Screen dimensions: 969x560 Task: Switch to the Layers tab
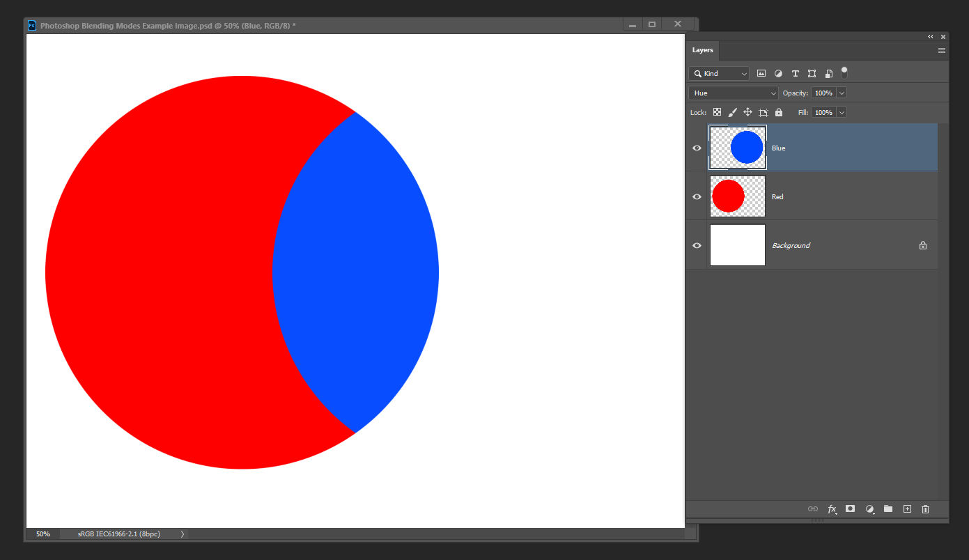702,50
